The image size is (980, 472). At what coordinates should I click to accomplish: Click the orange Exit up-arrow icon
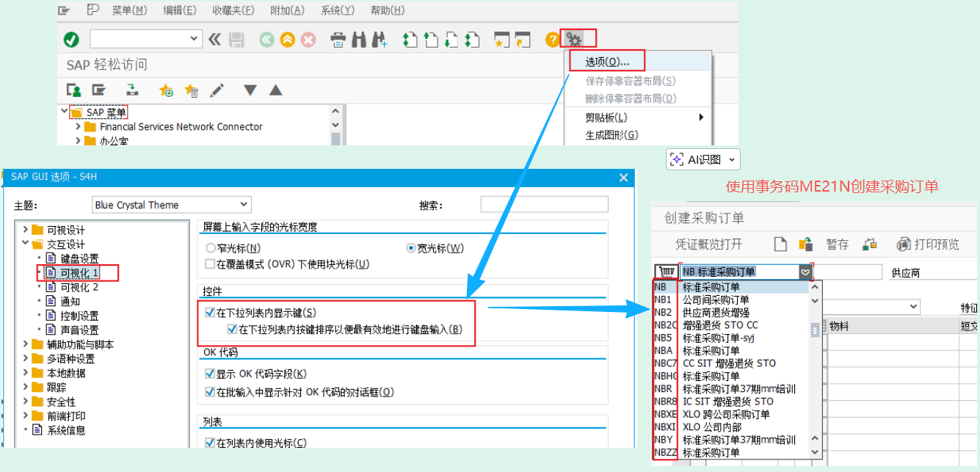click(x=288, y=40)
